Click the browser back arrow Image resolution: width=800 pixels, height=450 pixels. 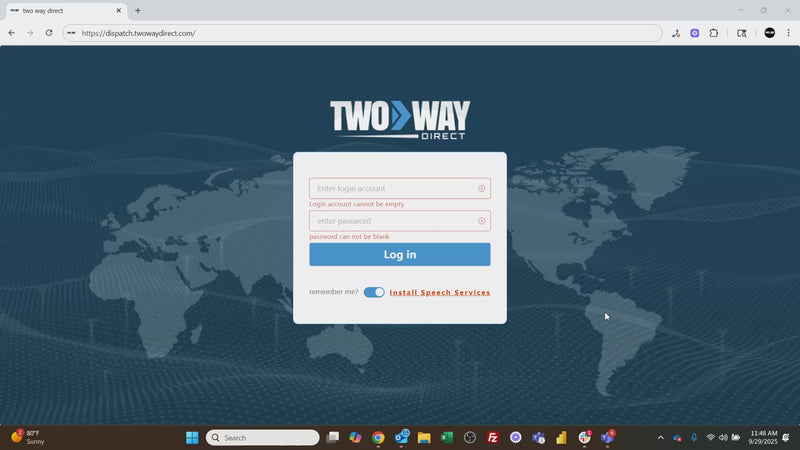(x=12, y=33)
